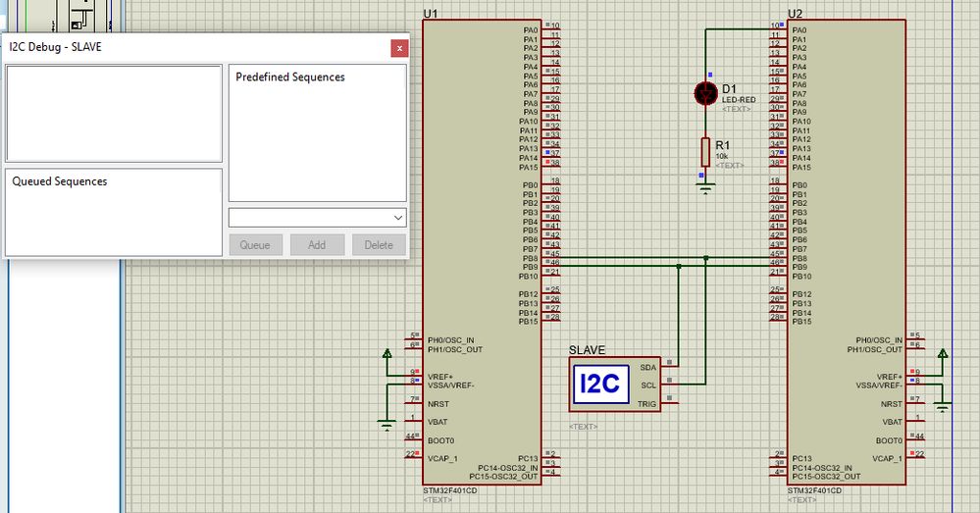
Task: Click the power terminal near U1 VREF+
Action: pos(387,354)
